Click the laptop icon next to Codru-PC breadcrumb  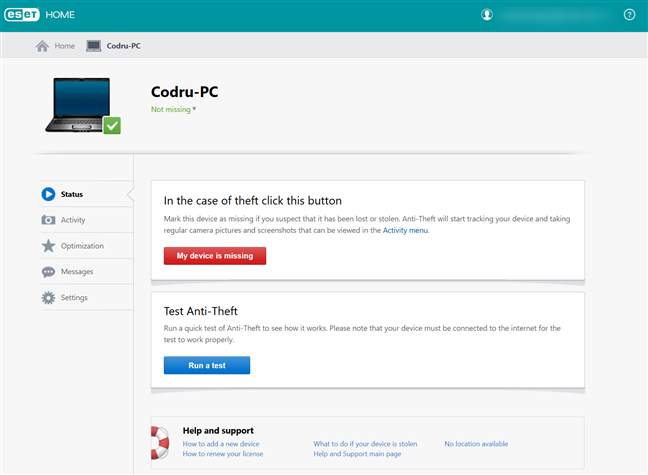click(x=93, y=46)
